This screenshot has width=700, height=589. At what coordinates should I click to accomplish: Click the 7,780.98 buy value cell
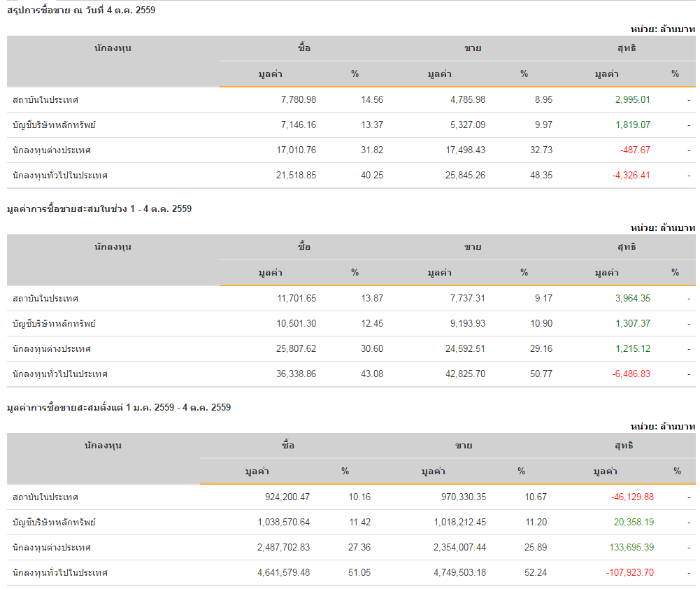(298, 100)
